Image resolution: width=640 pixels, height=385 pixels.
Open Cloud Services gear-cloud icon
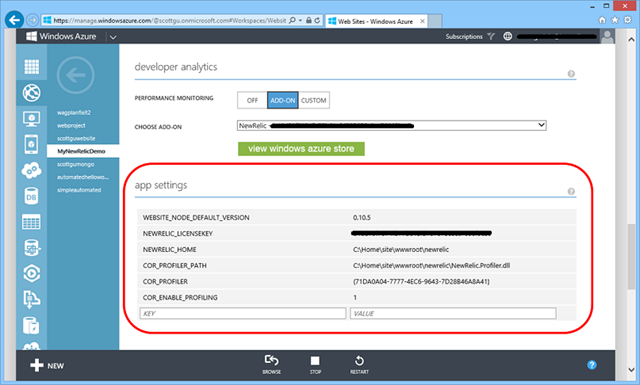click(31, 170)
